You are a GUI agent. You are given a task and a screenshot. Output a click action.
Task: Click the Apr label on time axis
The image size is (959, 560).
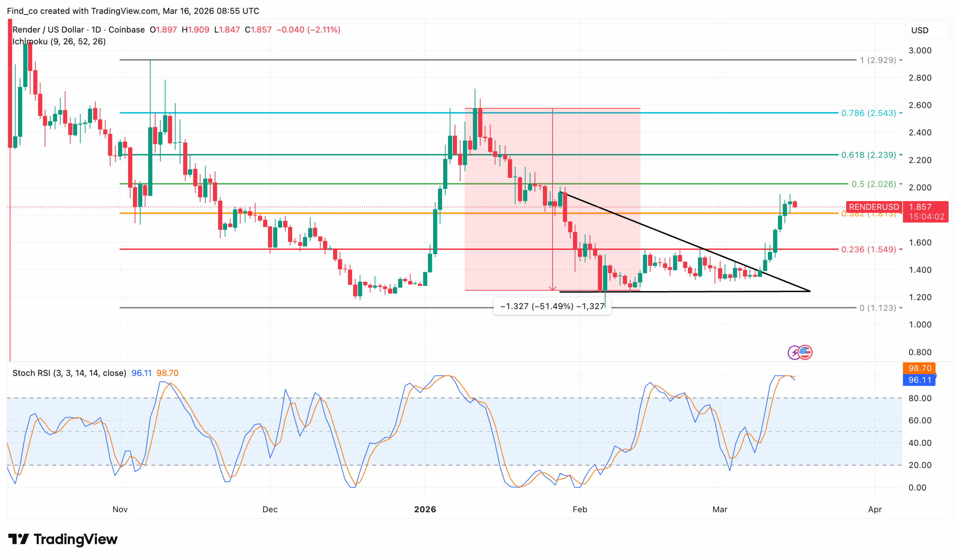875,509
